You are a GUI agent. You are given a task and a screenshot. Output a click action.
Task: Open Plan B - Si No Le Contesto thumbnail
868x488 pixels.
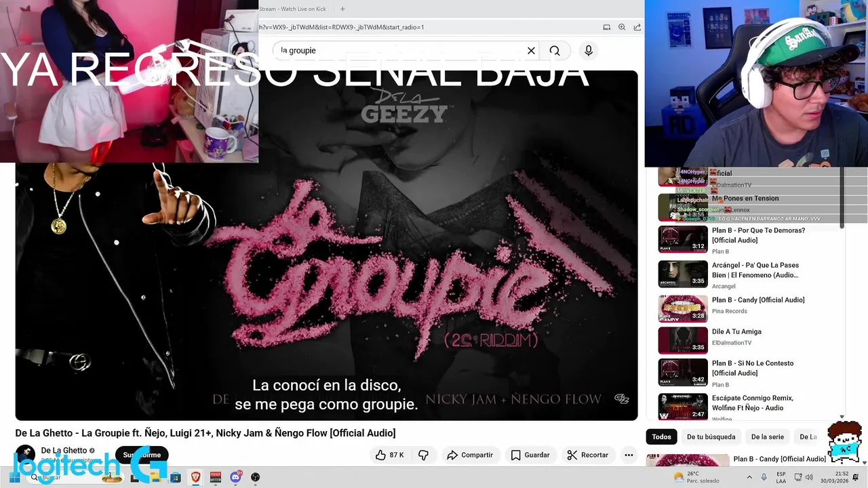(x=683, y=372)
